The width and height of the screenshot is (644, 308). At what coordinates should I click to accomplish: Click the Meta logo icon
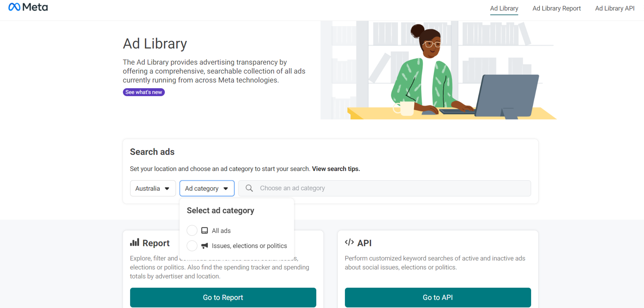pos(14,7)
